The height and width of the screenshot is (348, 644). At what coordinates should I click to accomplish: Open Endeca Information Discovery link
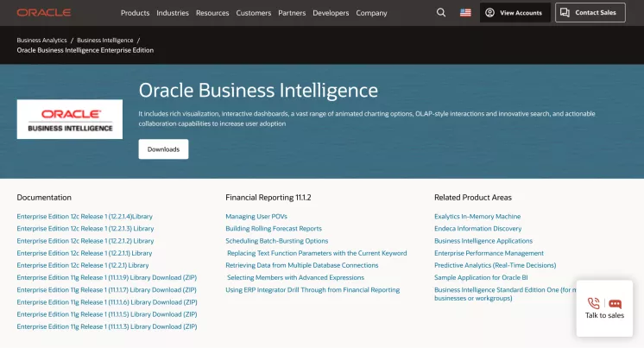[x=478, y=229]
